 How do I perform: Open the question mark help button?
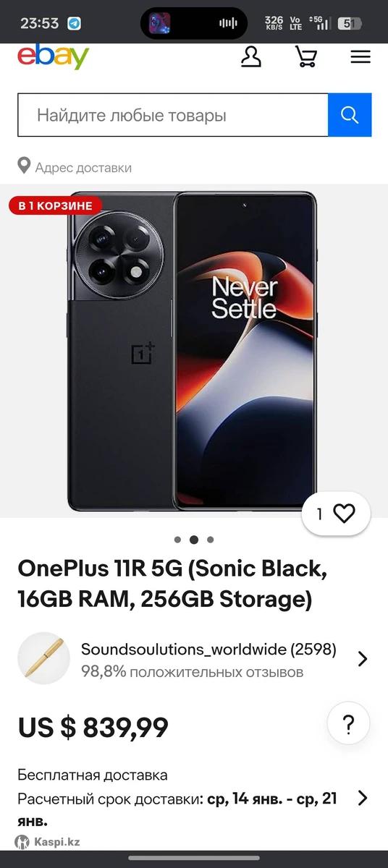[x=348, y=723]
